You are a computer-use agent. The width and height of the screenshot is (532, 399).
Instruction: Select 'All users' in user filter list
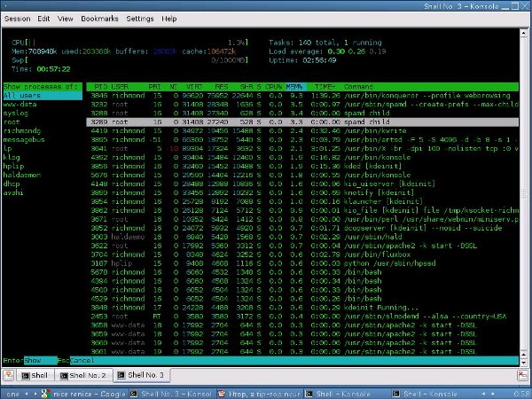(x=21, y=94)
